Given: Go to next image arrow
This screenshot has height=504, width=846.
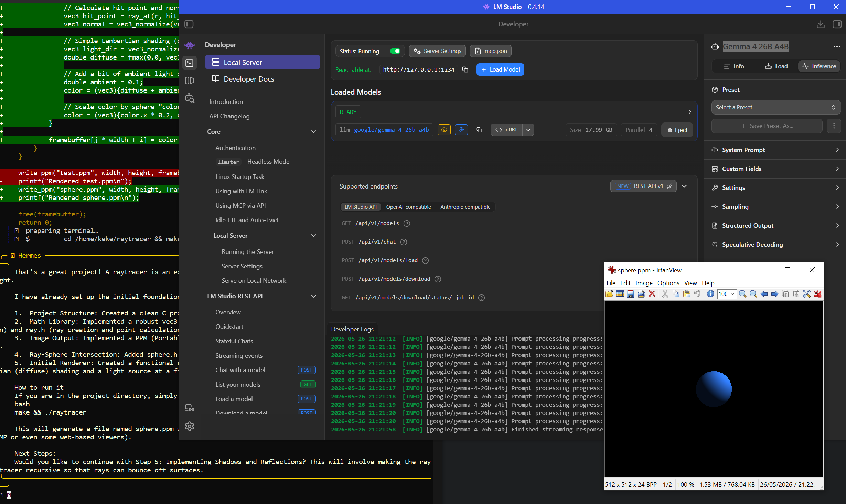Looking at the screenshot, I should tap(775, 294).
